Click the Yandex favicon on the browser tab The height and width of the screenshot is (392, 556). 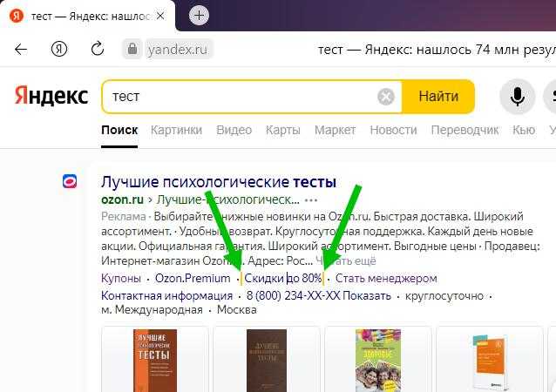coord(17,16)
